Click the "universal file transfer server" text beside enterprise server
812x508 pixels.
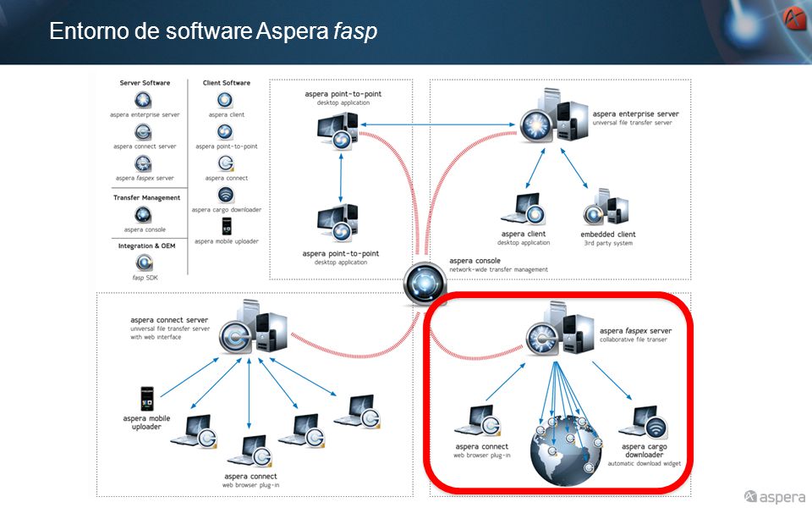(x=633, y=123)
